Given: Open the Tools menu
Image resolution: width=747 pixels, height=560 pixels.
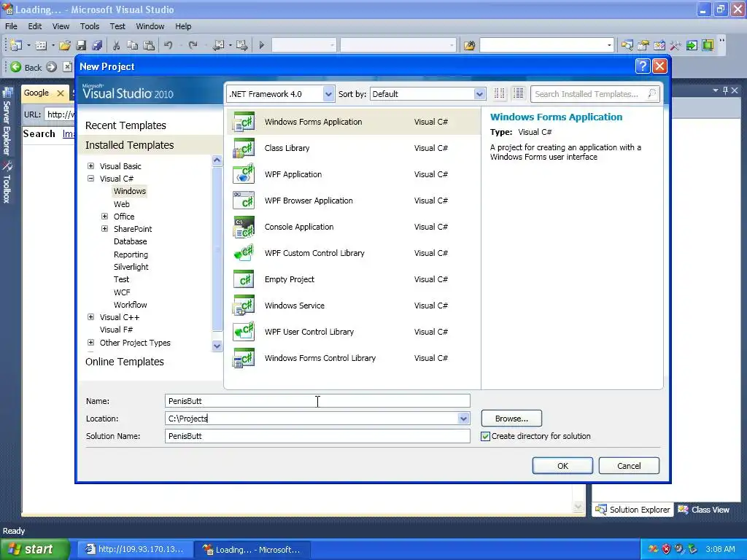Looking at the screenshot, I should (x=90, y=26).
